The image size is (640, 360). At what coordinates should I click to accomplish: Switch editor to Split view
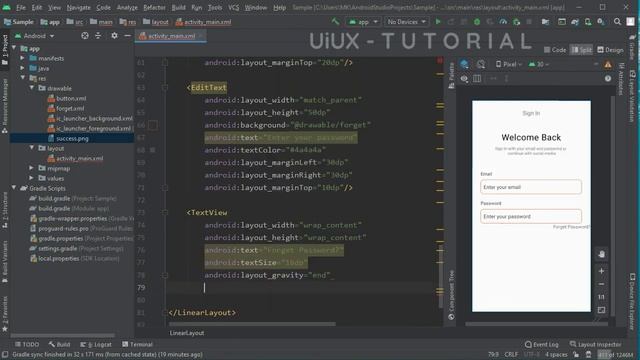point(582,50)
